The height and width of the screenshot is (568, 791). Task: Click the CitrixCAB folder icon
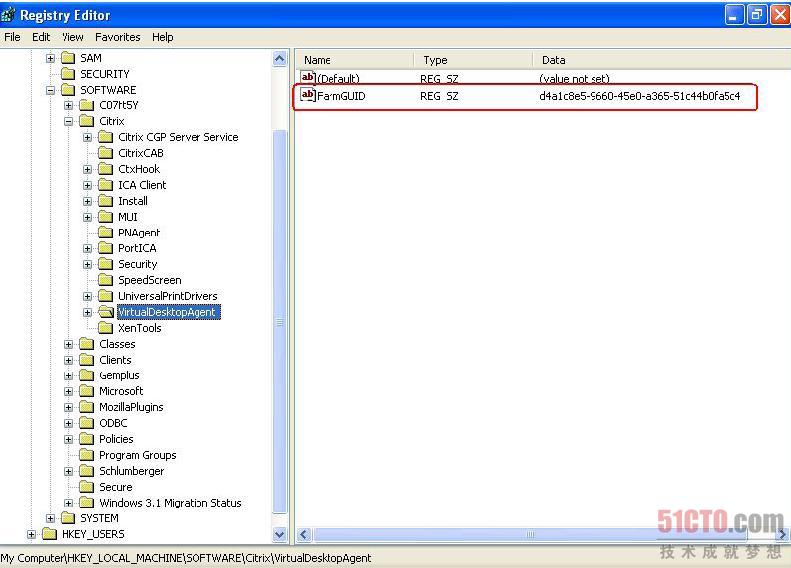[105, 153]
